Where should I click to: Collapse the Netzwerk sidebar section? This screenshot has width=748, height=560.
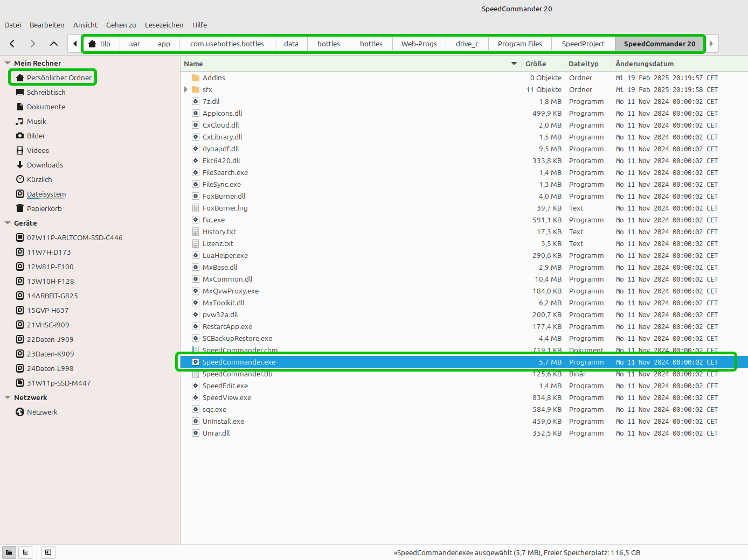pos(8,397)
